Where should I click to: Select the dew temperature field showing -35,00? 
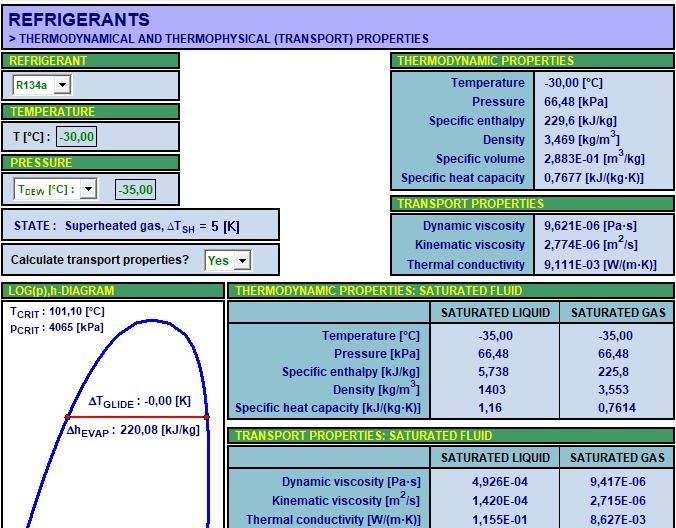[134, 189]
